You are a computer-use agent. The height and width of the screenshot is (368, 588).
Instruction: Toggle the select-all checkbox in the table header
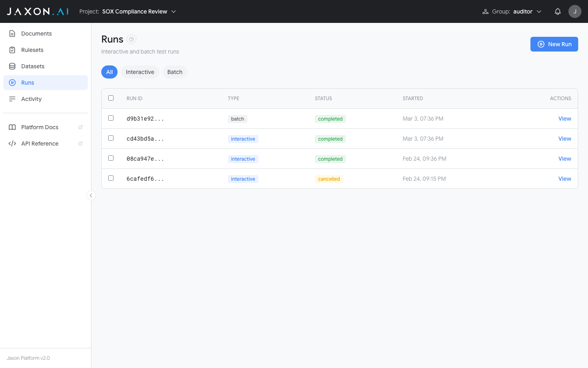(x=111, y=98)
